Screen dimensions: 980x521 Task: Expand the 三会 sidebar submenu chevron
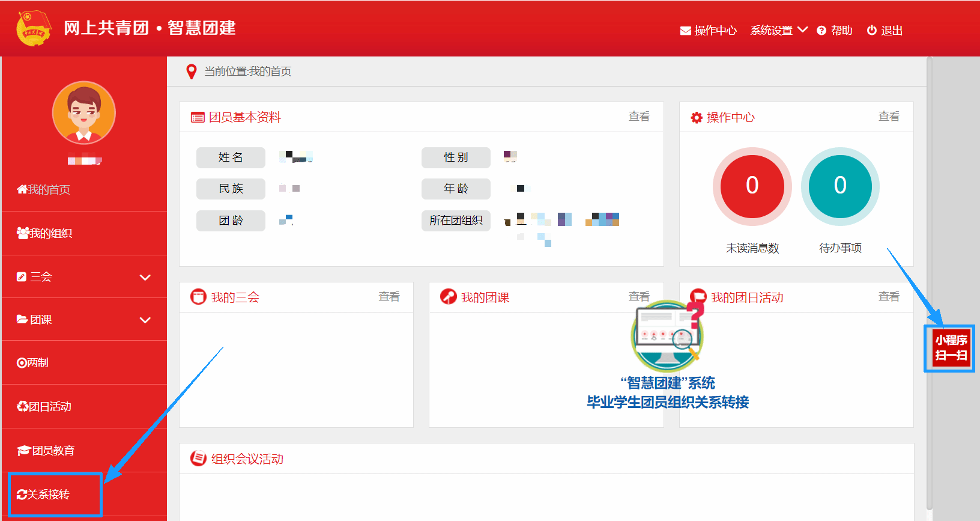[x=145, y=277]
